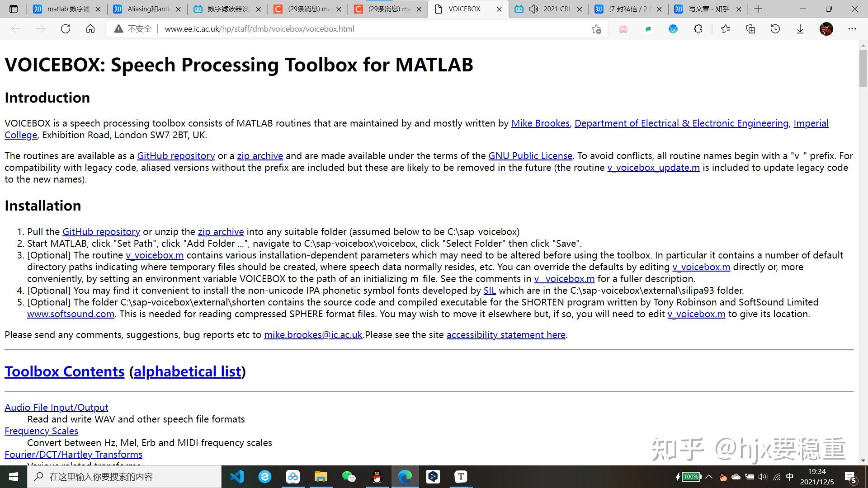Switch to the 写文章 知乎 tab

705,9
